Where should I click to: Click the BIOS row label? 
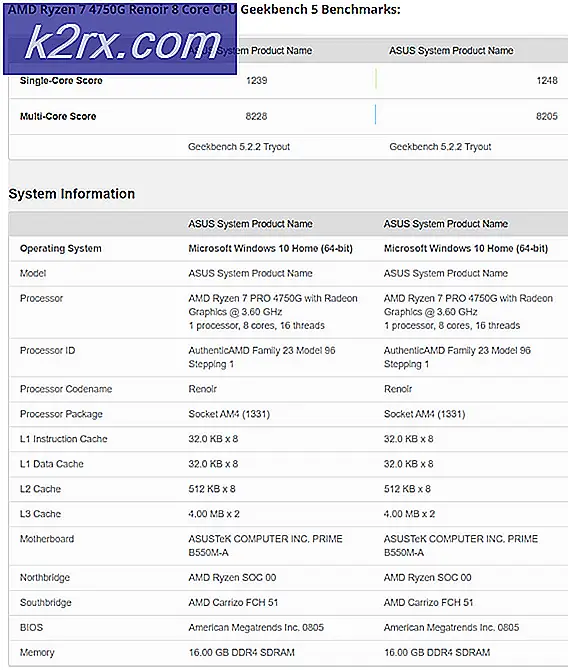(x=31, y=628)
